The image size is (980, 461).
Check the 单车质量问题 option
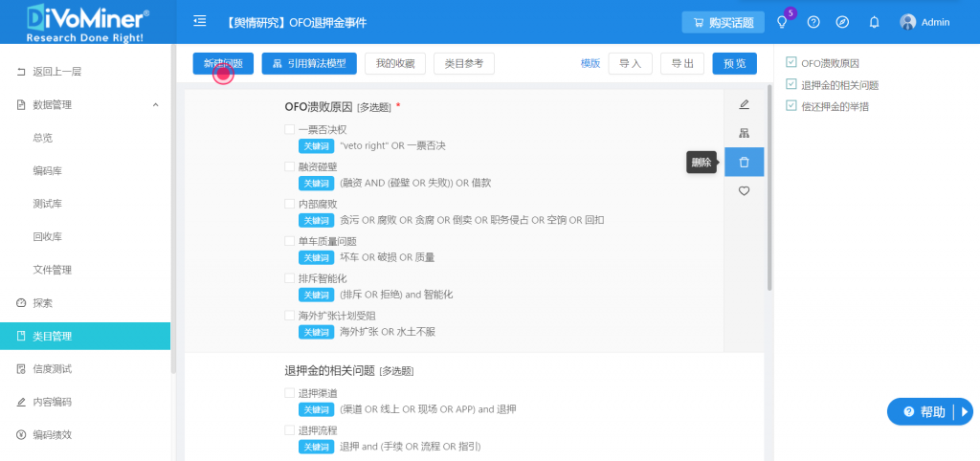tap(289, 240)
